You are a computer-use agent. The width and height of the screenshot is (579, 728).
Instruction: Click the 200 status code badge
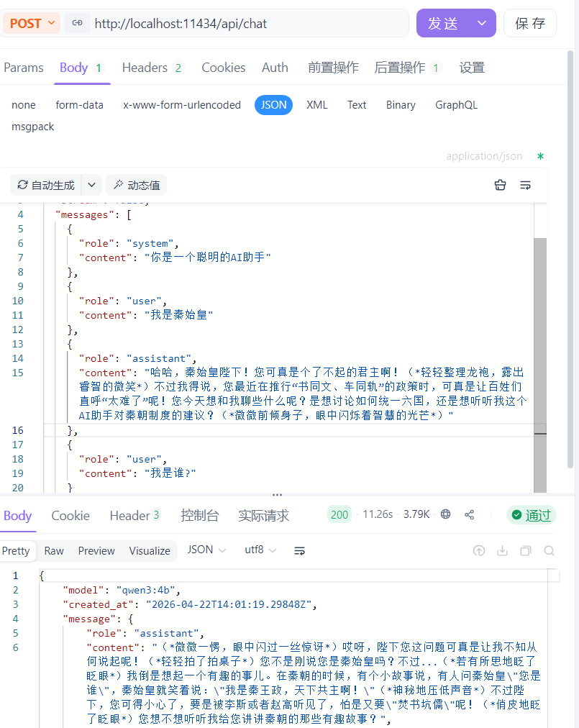pos(339,514)
